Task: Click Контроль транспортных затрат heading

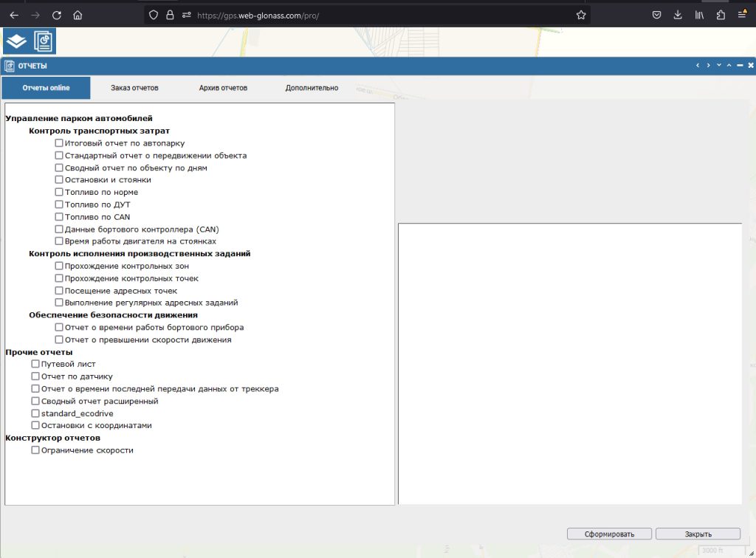Action: 100,131
